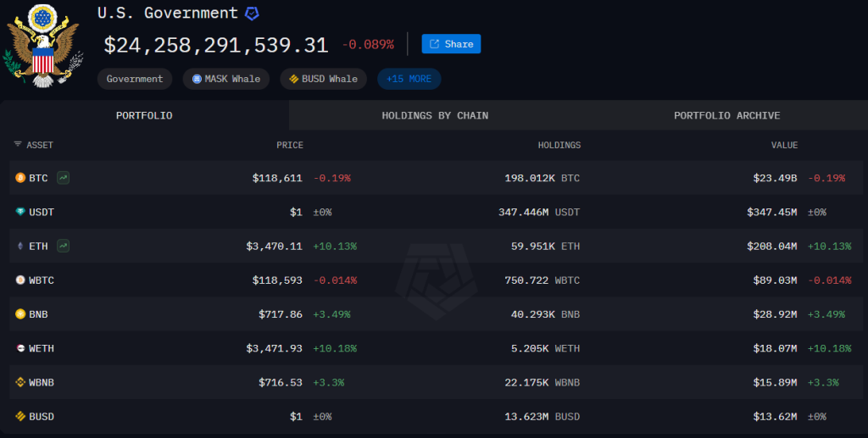Click the U.S. Government eagle seal logo
The image size is (868, 438).
[x=43, y=46]
